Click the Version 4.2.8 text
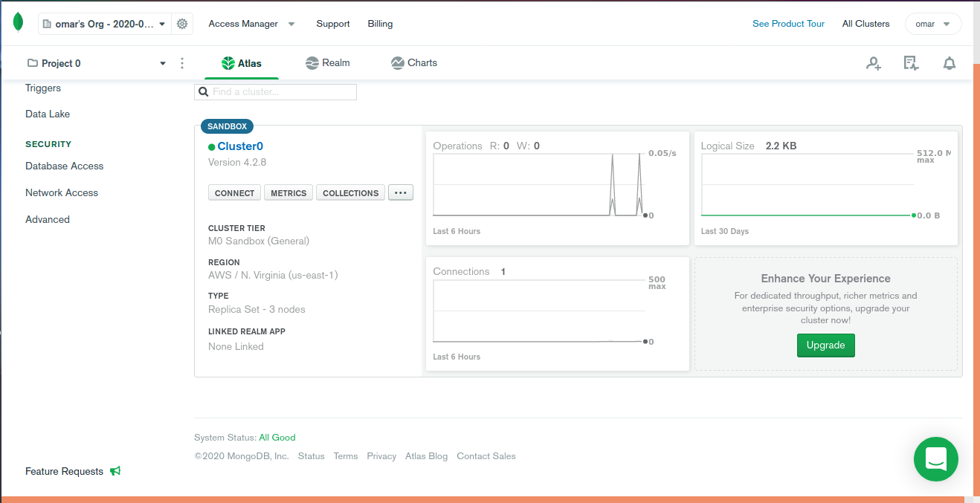This screenshot has height=503, width=980. 237,162
